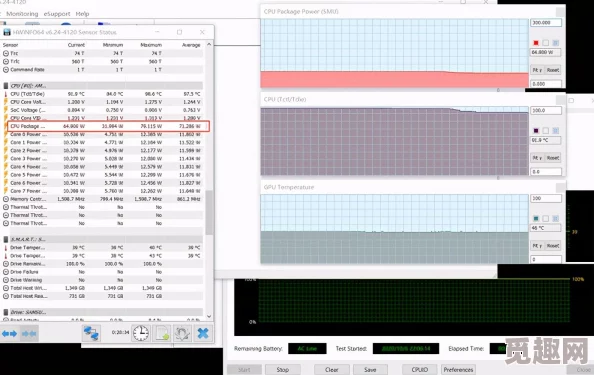This screenshot has height=375, width=594.
Task: Open sensor settings with gear icon
Action: (x=182, y=333)
